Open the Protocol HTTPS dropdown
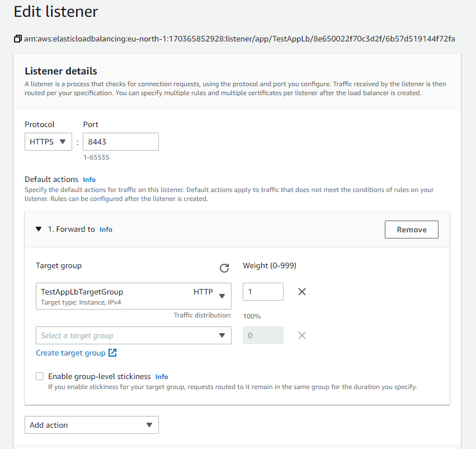The height and width of the screenshot is (449, 476). (48, 142)
